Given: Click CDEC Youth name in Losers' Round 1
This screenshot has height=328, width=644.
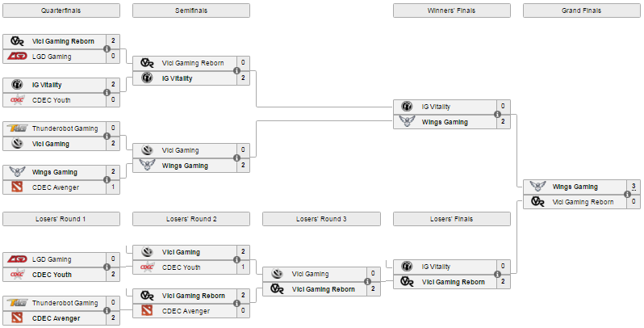Looking at the screenshot, I should [x=52, y=275].
